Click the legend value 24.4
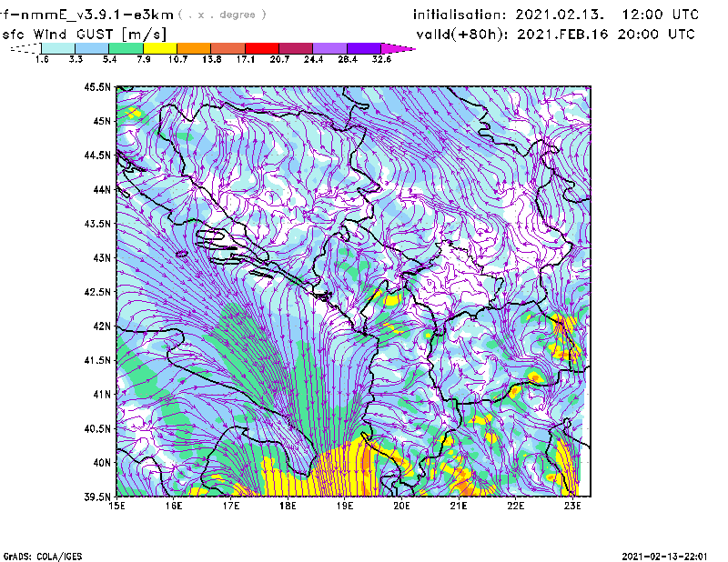 (x=313, y=59)
